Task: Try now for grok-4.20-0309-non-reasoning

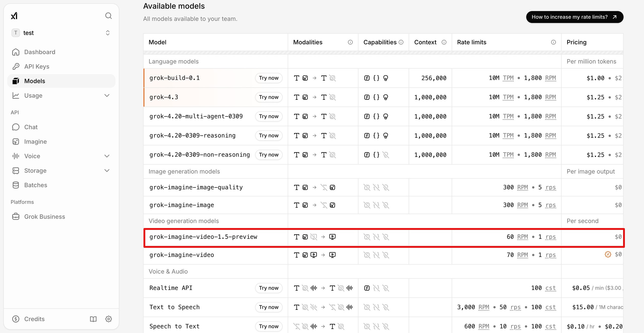Action: (269, 155)
